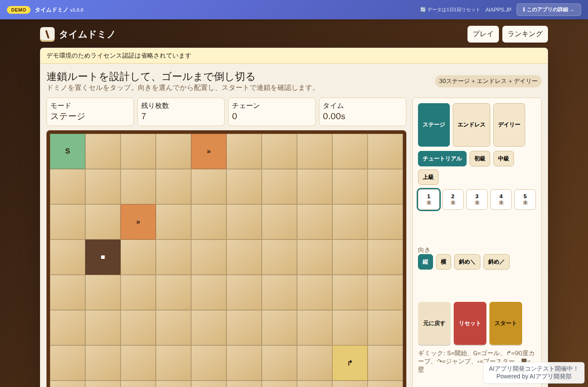Choose stage 3

tap(477, 200)
